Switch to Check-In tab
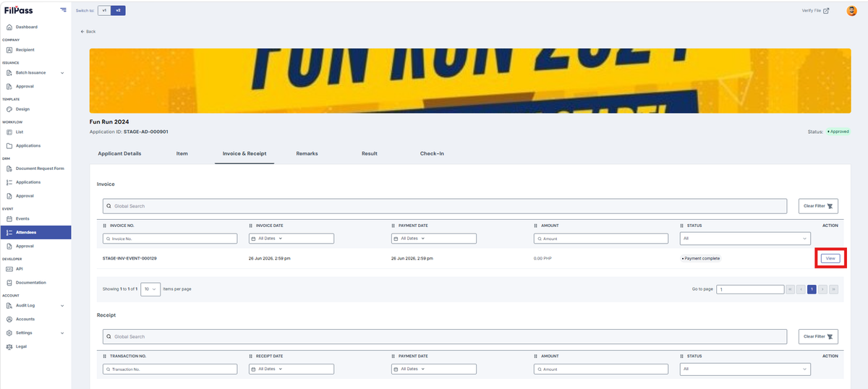The height and width of the screenshot is (389, 868). click(432, 153)
